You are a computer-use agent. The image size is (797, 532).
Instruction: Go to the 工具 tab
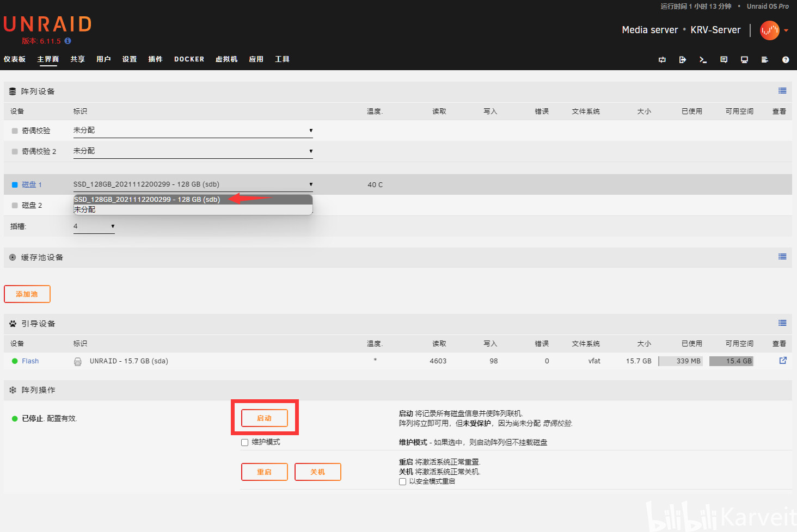tap(282, 59)
